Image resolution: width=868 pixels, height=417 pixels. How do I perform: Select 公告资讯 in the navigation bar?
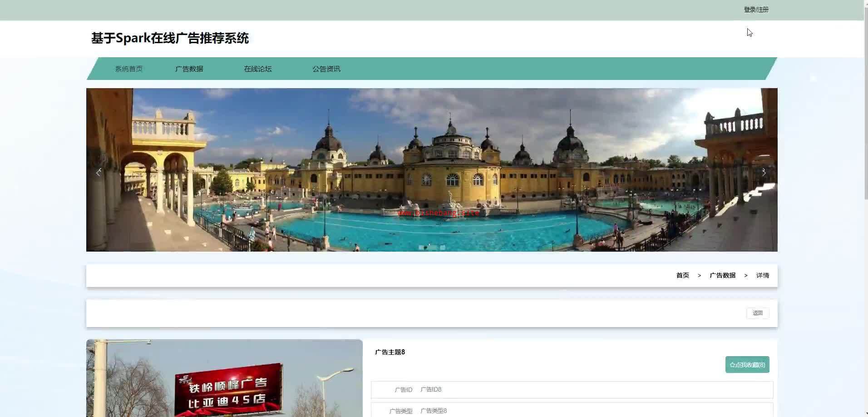(x=326, y=69)
